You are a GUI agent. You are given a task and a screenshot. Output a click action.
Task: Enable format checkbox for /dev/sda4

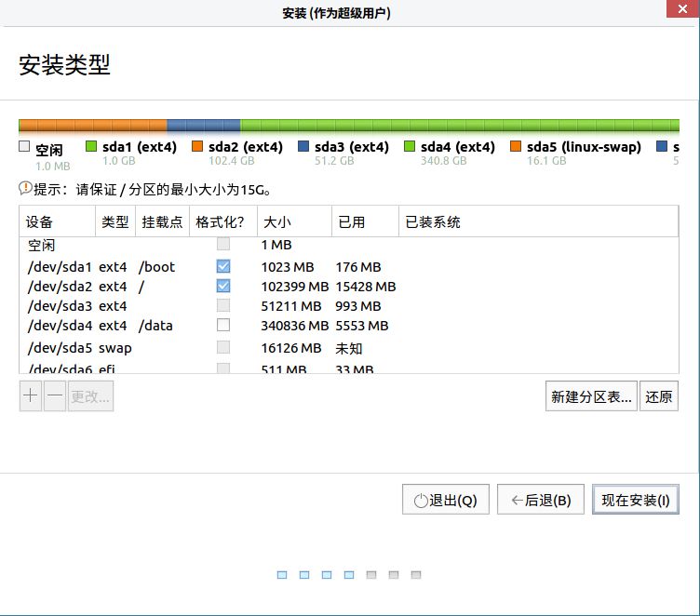coord(223,325)
